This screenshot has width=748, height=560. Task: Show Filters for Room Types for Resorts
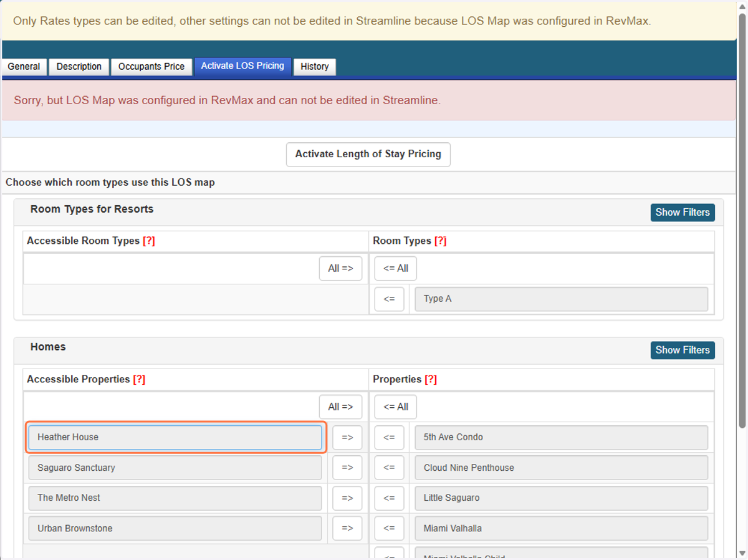click(683, 212)
